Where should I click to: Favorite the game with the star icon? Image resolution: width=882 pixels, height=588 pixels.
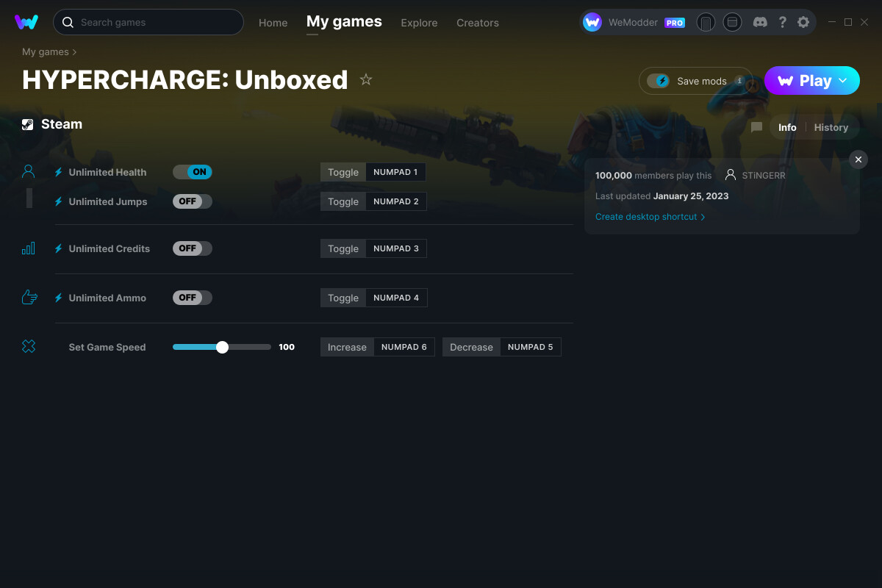coord(366,79)
